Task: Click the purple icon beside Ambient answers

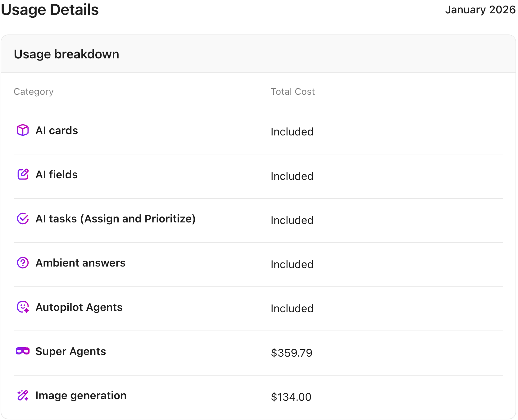Action: tap(22, 263)
